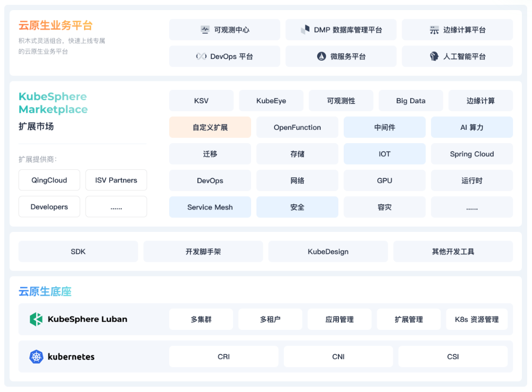Select the GPU tile

(385, 180)
